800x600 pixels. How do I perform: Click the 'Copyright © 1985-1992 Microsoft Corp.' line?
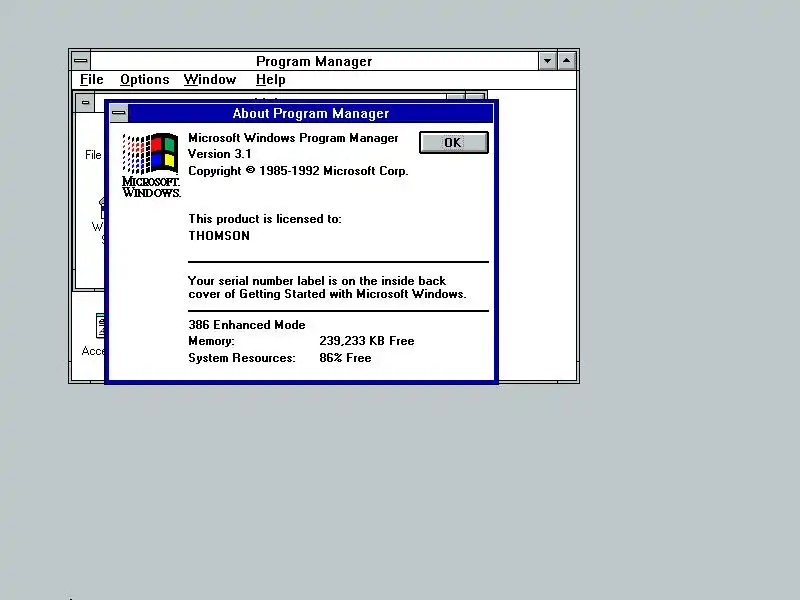[298, 171]
